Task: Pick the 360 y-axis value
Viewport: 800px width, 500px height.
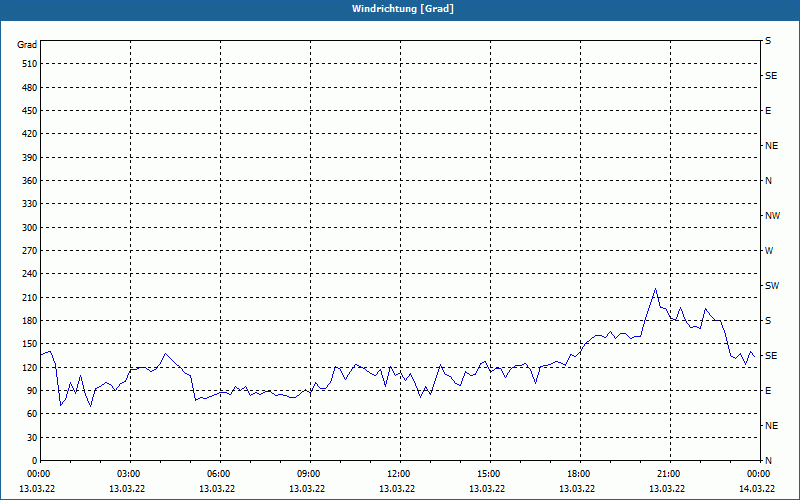Action: click(x=30, y=181)
